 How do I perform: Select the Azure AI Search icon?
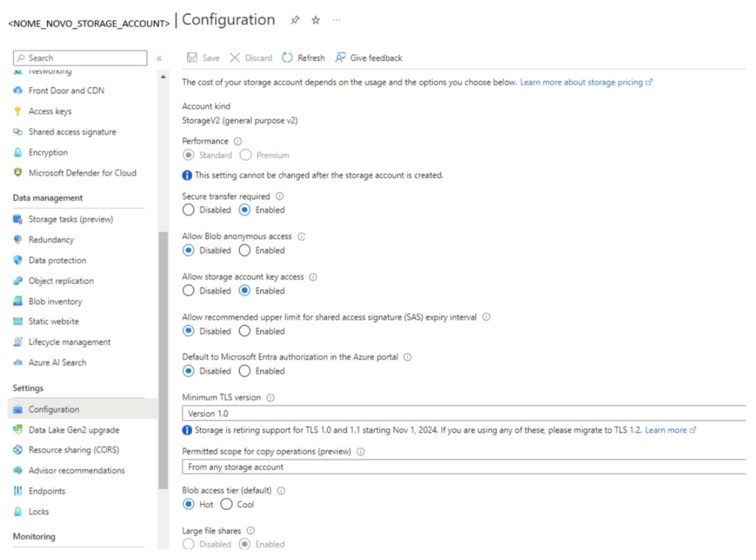[x=18, y=362]
